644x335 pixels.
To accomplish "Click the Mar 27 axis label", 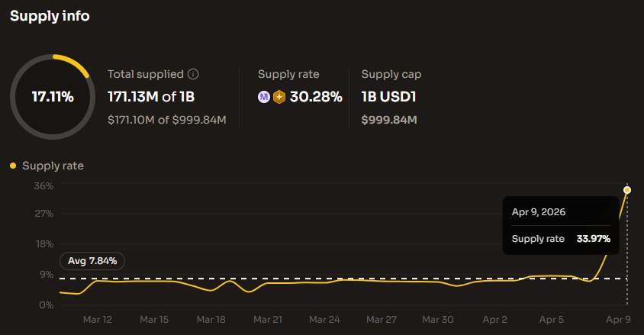I will click(x=382, y=320).
